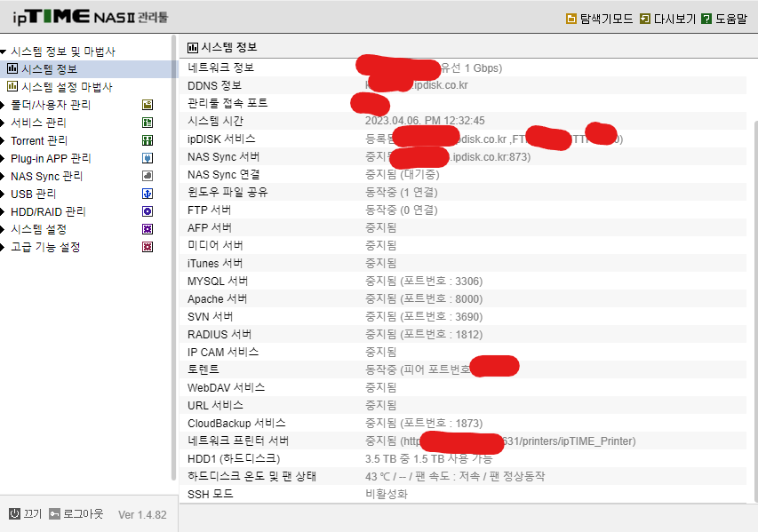Select 서비스 관리 menu label

(x=38, y=123)
